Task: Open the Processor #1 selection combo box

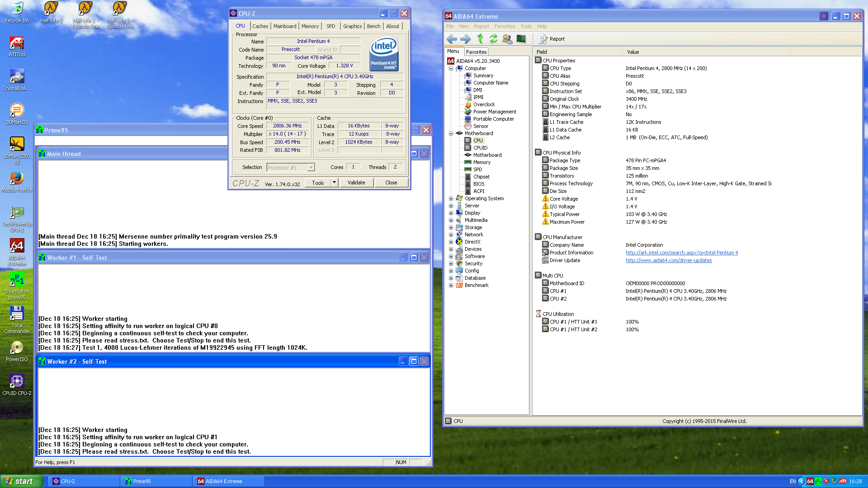Action: 290,168
